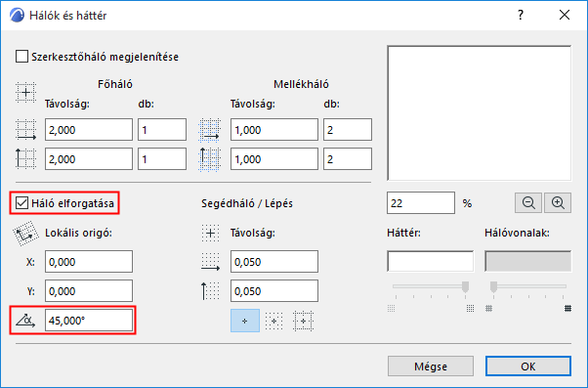Enable Szerkesztőháló megjelenítése checkbox
588x388 pixels.
pos(21,57)
